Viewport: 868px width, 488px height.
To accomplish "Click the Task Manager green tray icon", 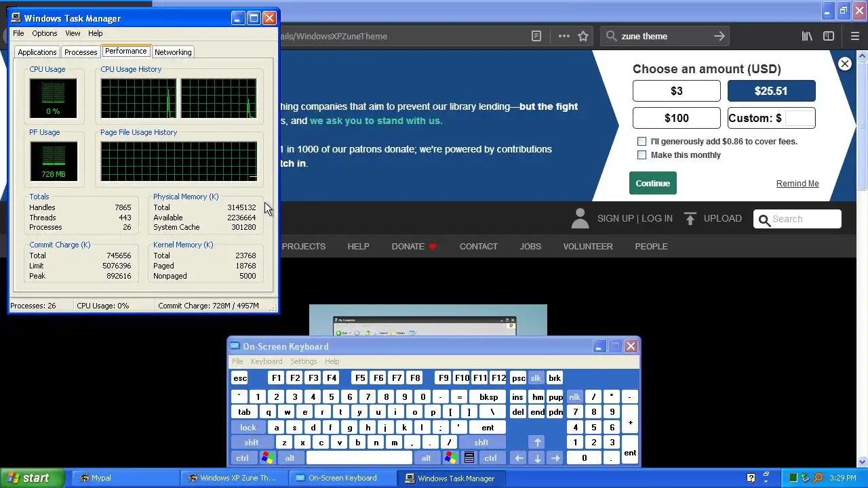I will pyautogui.click(x=793, y=478).
